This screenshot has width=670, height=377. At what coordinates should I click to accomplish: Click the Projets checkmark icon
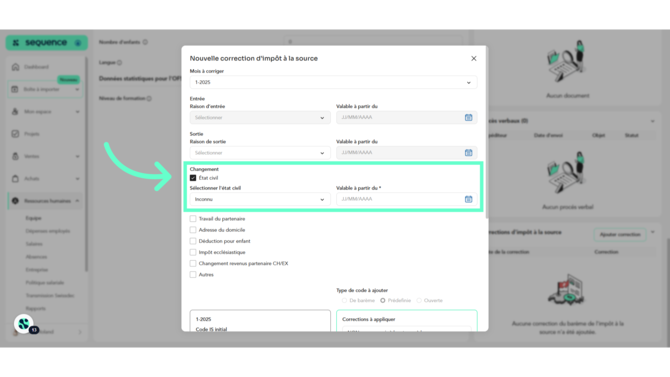15,134
